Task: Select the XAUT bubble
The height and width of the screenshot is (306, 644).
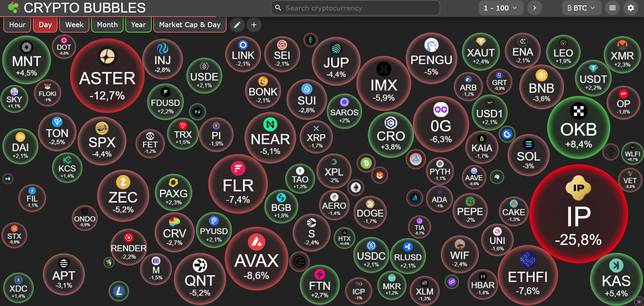Action: [481, 52]
